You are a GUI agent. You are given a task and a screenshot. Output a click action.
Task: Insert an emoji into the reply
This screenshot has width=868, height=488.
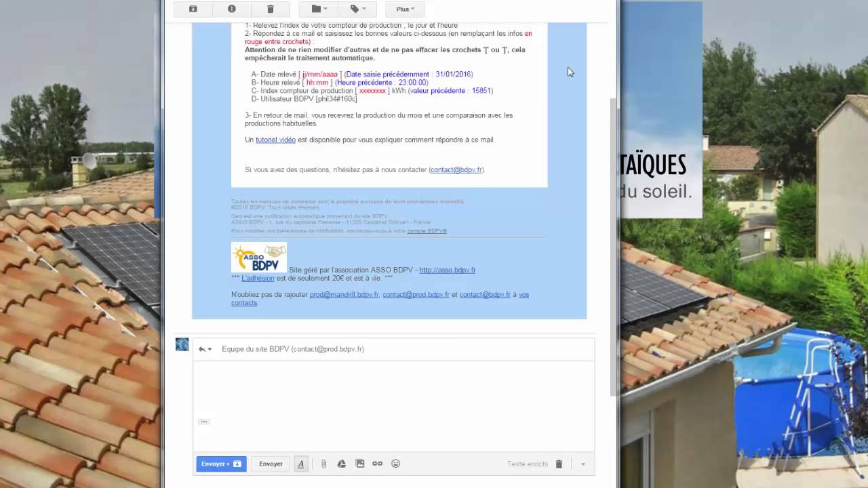pyautogui.click(x=395, y=464)
